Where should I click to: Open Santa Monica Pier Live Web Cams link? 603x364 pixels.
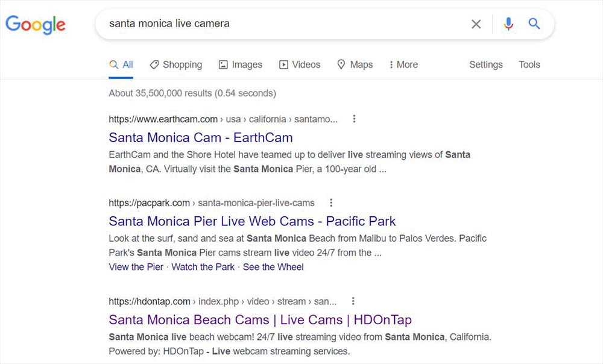252,221
